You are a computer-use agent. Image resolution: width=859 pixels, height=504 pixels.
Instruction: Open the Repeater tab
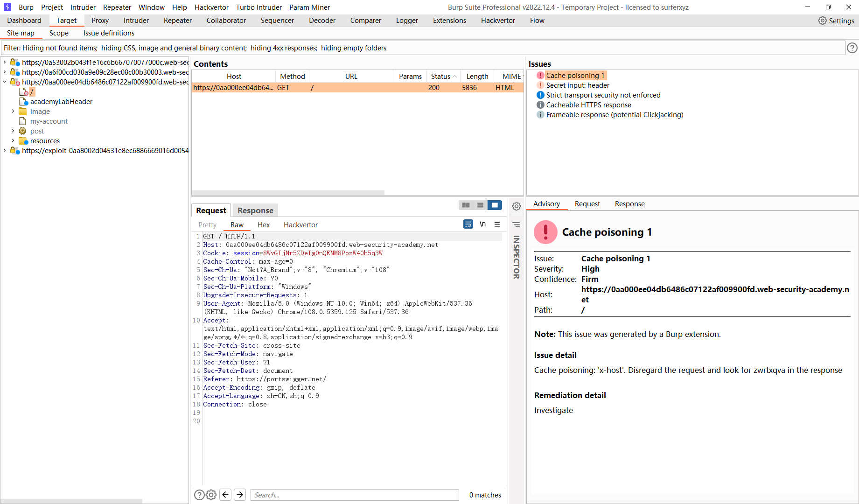click(177, 20)
